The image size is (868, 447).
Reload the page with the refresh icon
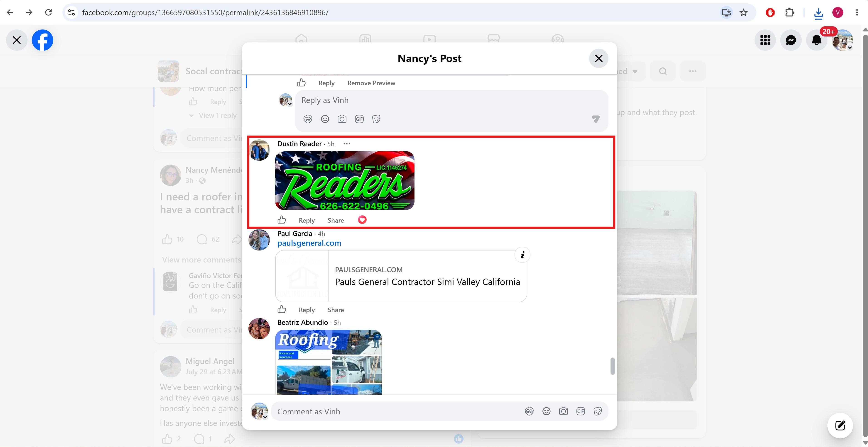pos(49,12)
